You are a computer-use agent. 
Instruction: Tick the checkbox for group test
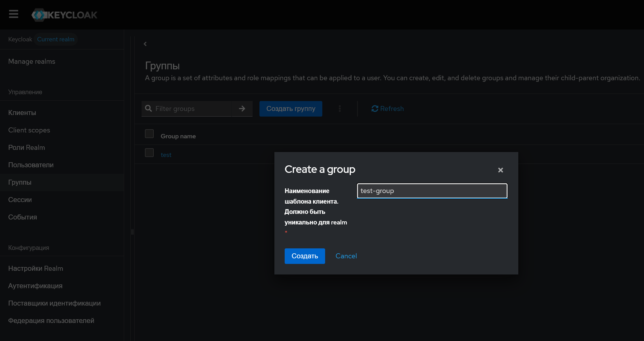[149, 153]
